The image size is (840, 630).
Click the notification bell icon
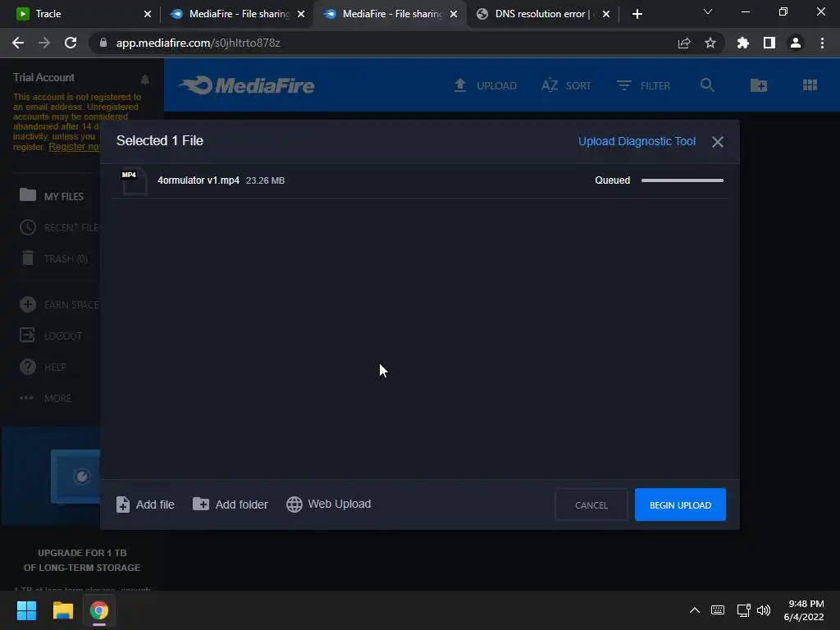click(x=144, y=80)
